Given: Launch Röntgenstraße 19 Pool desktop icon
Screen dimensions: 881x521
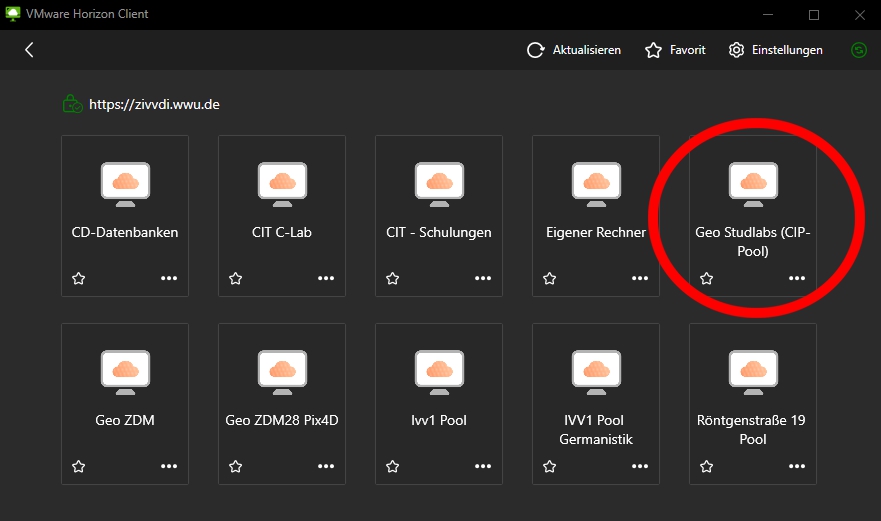Looking at the screenshot, I should point(753,372).
